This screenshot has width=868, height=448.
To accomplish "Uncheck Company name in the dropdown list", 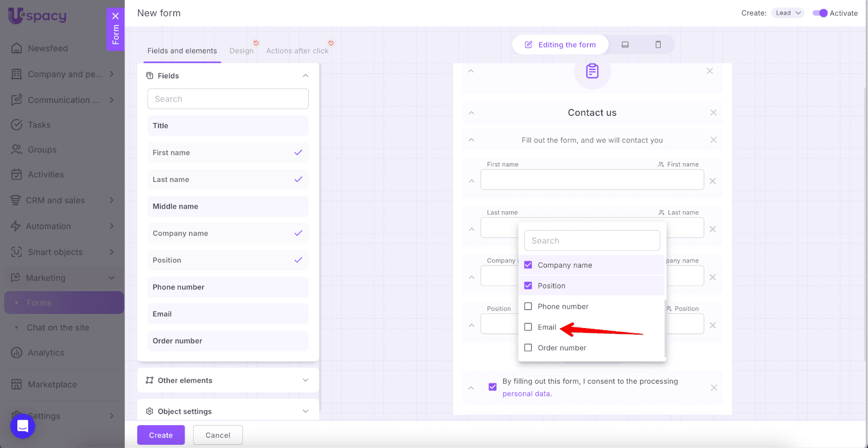I will pos(528,265).
